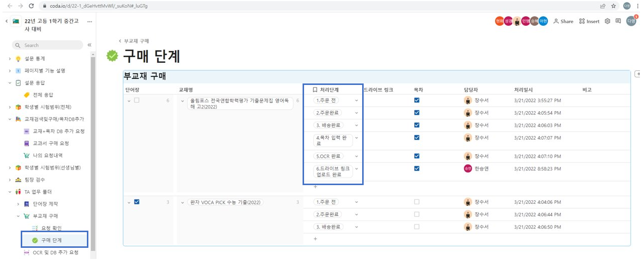Toggle 목차 checkbox in 1.주문 전 올림포스 row
644x262 pixels.
[417, 100]
